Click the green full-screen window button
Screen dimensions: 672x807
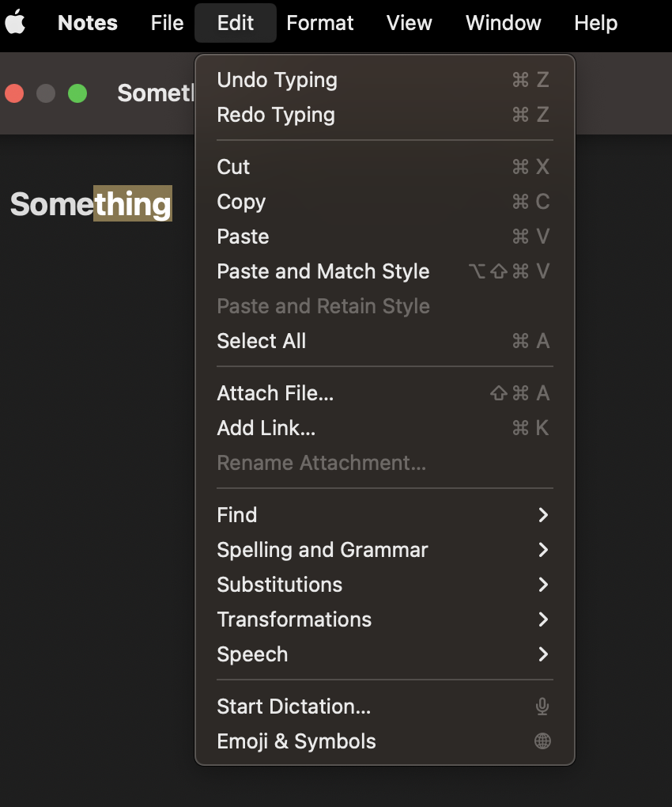[x=77, y=93]
